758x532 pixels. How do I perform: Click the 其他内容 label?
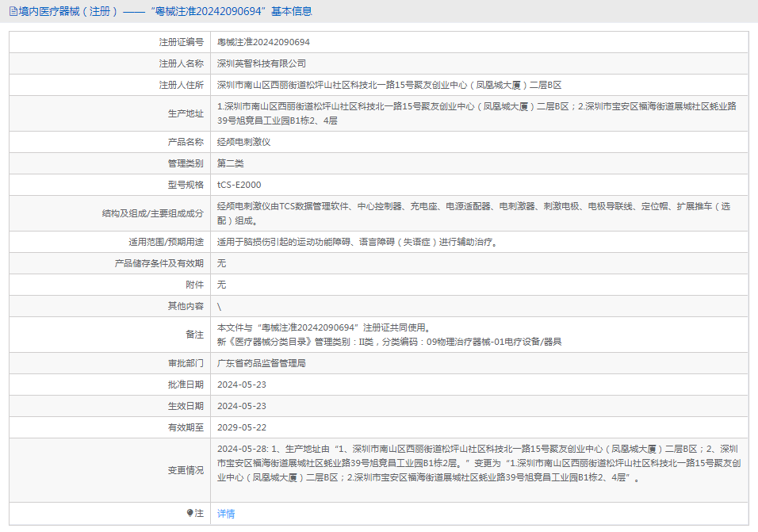(x=186, y=306)
